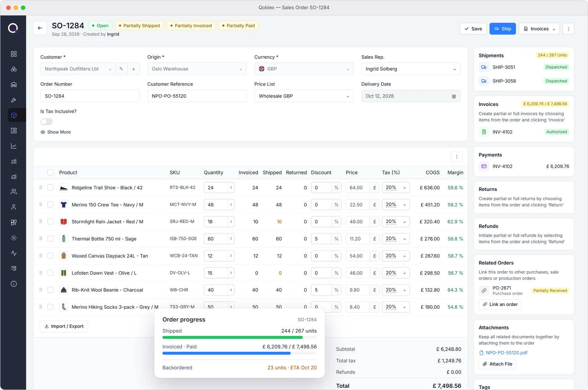Click drag handle of Ridgeline Trail Shoe row
The width and height of the screenshot is (588, 390).
(x=41, y=188)
